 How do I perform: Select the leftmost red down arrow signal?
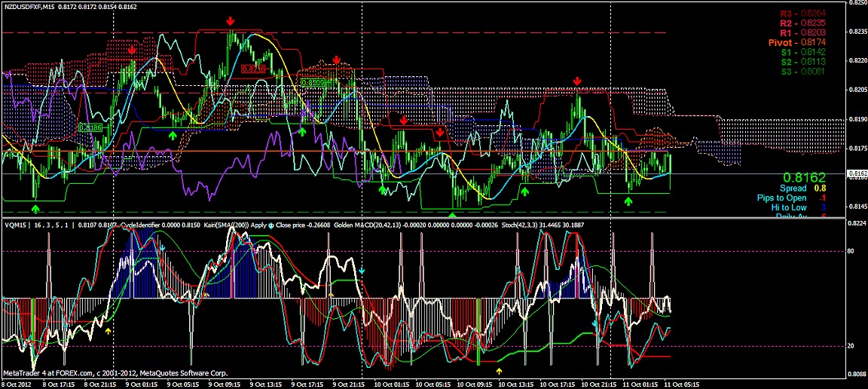tap(133, 50)
